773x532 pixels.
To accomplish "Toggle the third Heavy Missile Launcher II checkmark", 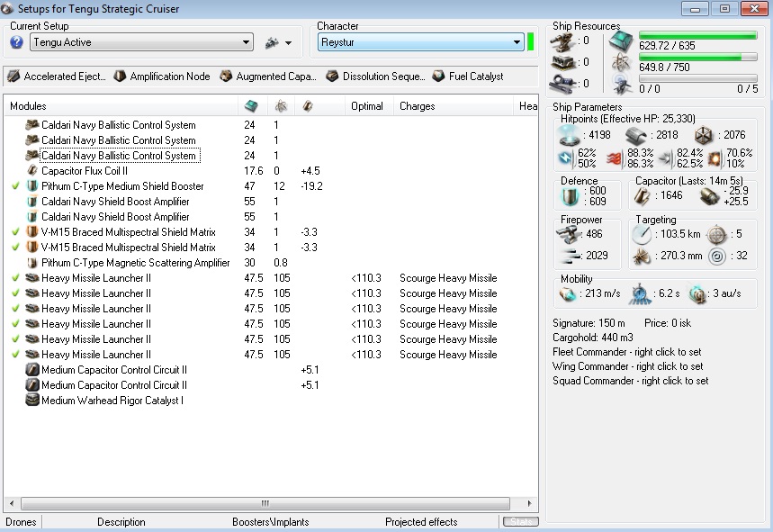I will 16,309.
